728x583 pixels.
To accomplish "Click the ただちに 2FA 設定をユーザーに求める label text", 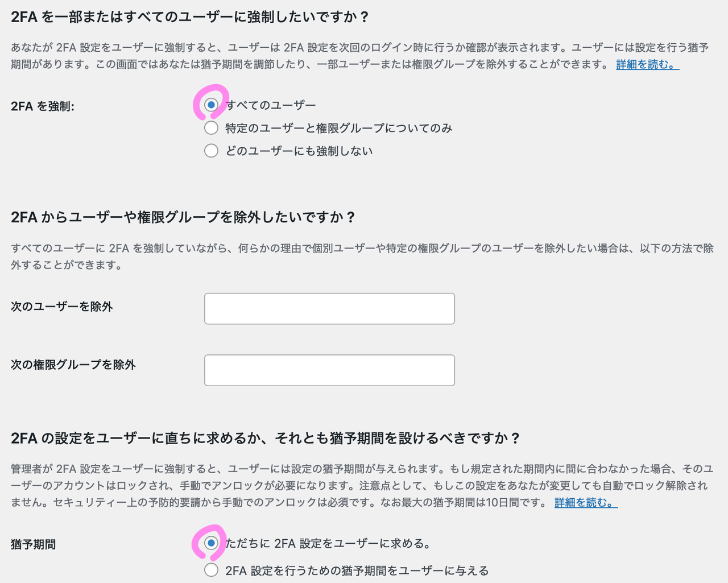I will (x=328, y=544).
